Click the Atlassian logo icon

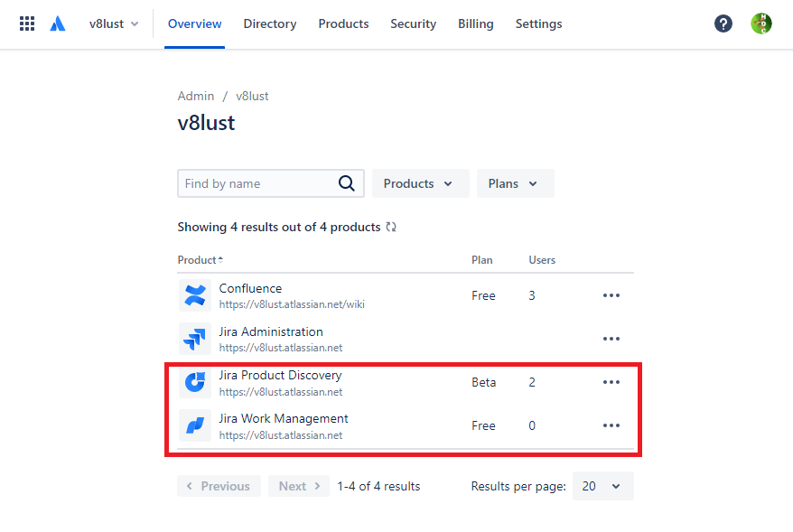(58, 23)
